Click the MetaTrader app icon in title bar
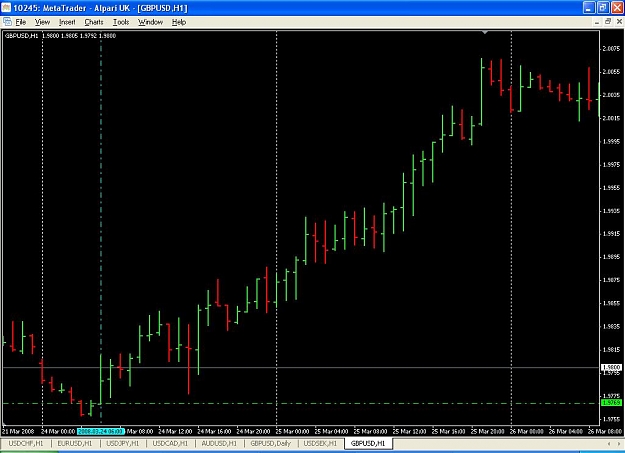Viewport: 625px width, 453px height. [6, 8]
